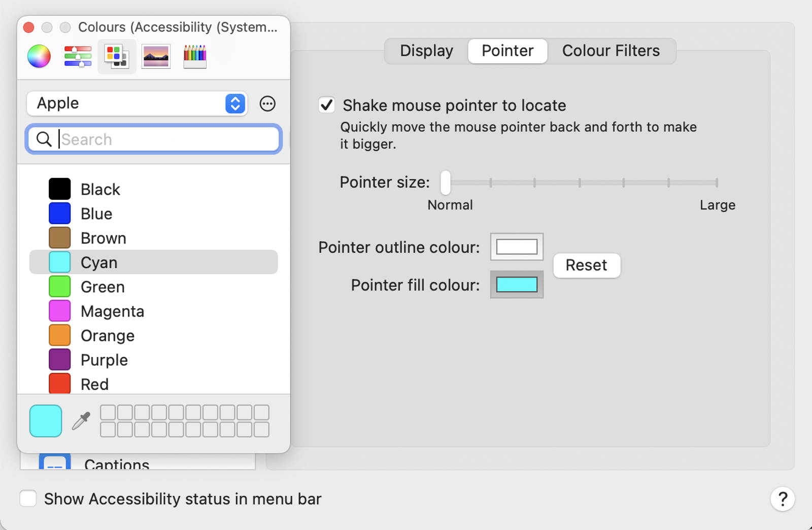Select the colour wheel picker mode
812x530 pixels.
click(x=39, y=56)
